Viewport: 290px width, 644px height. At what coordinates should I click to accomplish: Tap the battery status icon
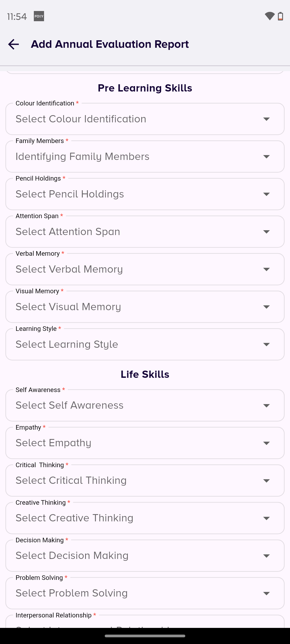coord(280,16)
